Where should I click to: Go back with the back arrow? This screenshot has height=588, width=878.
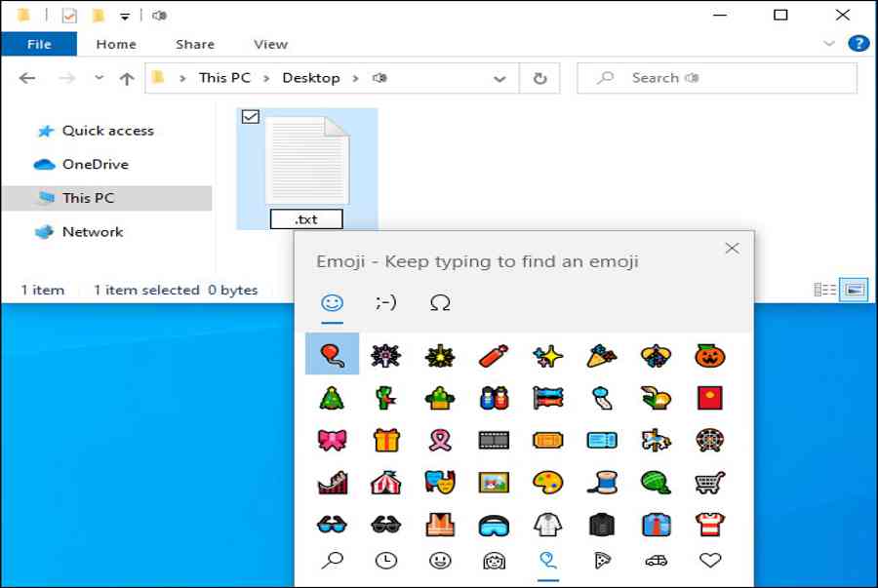27,78
